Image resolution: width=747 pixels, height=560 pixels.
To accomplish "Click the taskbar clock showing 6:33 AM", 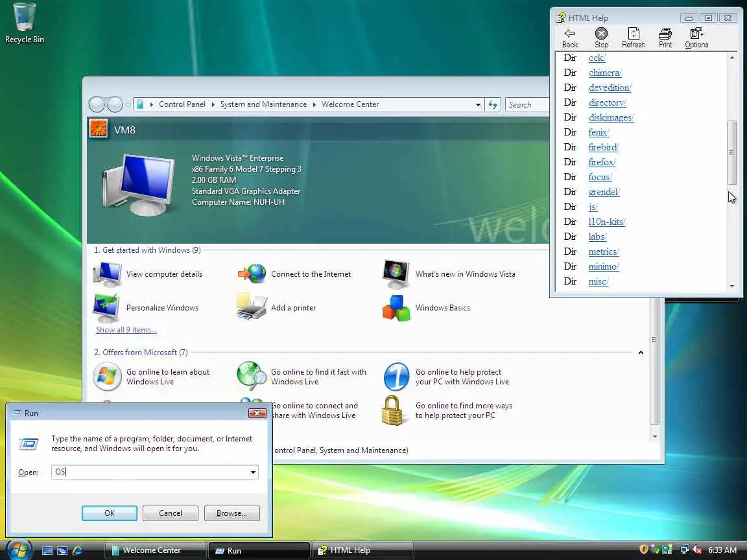I will pos(722,550).
